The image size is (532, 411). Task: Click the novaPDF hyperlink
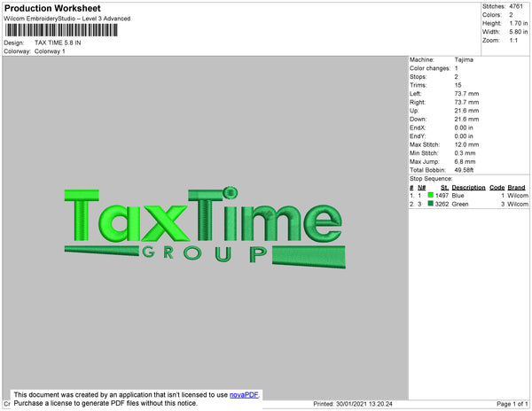244,395
